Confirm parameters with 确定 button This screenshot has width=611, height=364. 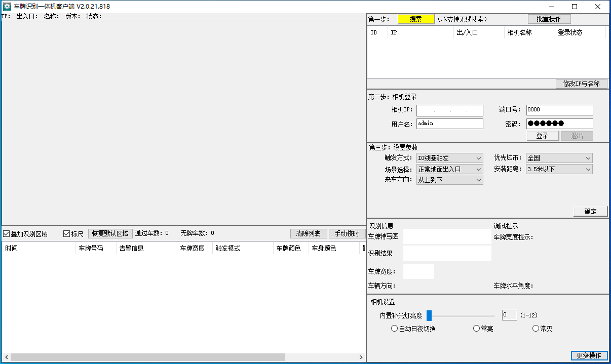[x=590, y=211]
